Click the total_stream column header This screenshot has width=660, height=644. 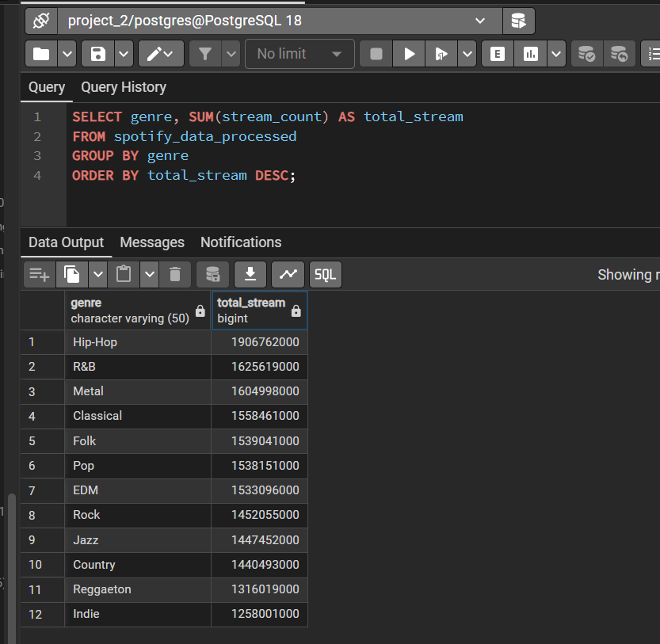point(260,311)
